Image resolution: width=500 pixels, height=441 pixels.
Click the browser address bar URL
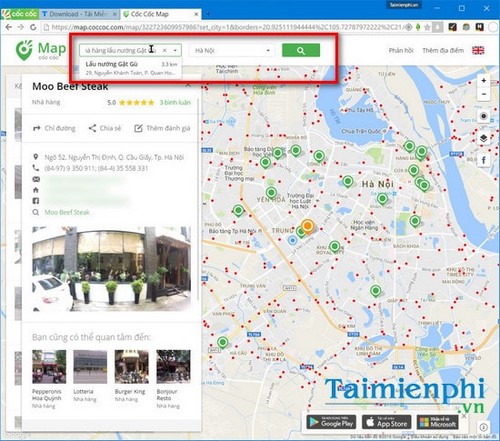click(x=227, y=27)
